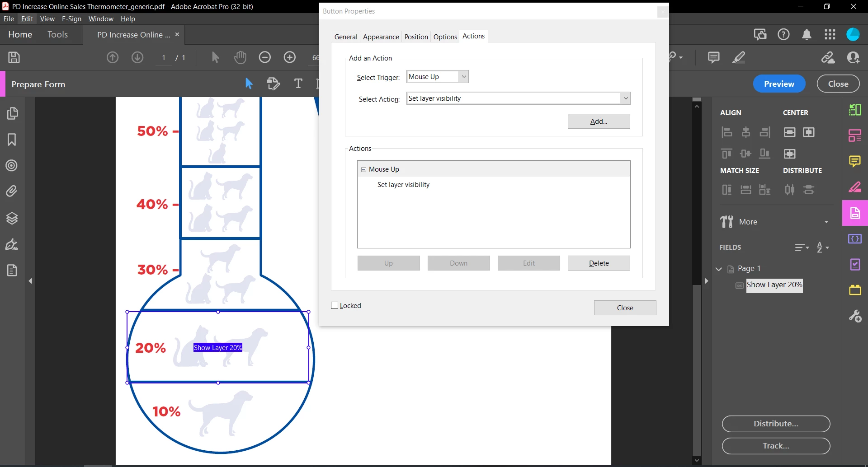
Task: Collapse the Page 1 fields tree
Action: [x=719, y=269]
